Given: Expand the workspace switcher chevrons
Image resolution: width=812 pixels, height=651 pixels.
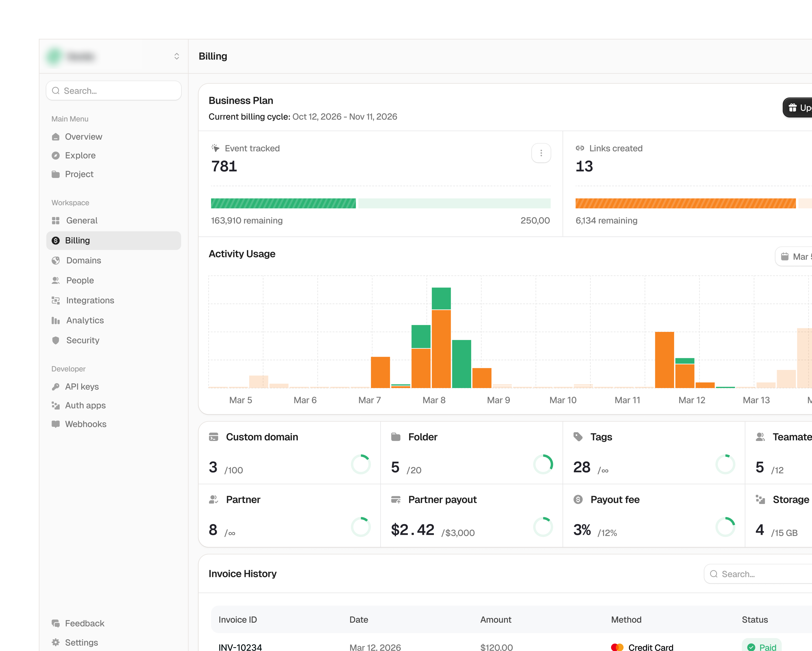Looking at the screenshot, I should [177, 56].
